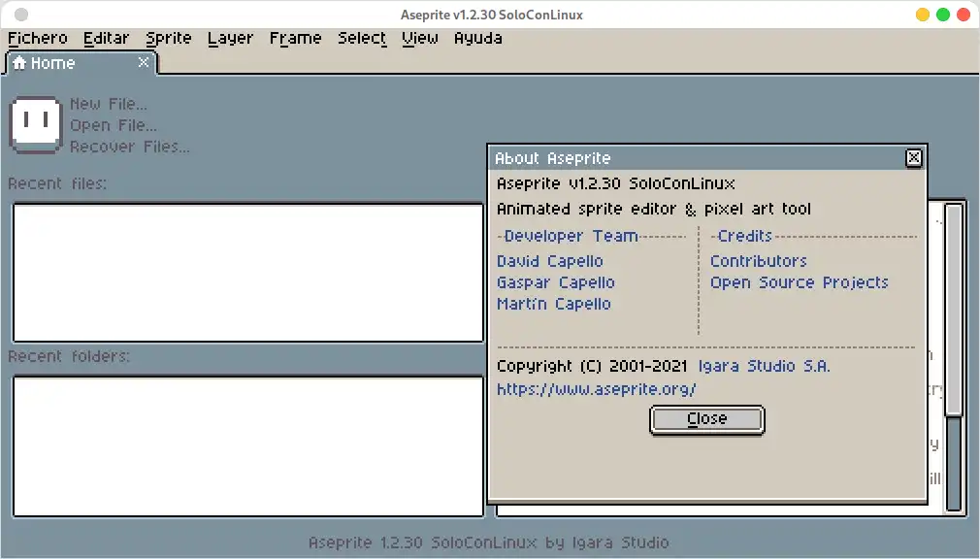Click the 'Animated sprite editor & pixel art tool' text

tap(654, 209)
